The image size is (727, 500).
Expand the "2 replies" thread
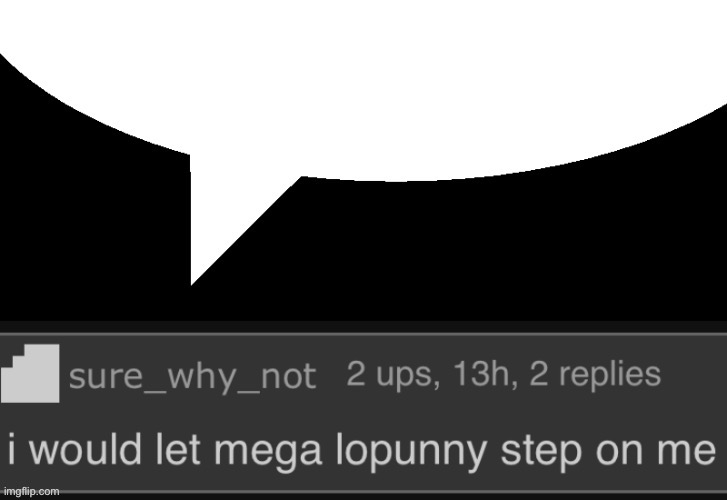[595, 375]
